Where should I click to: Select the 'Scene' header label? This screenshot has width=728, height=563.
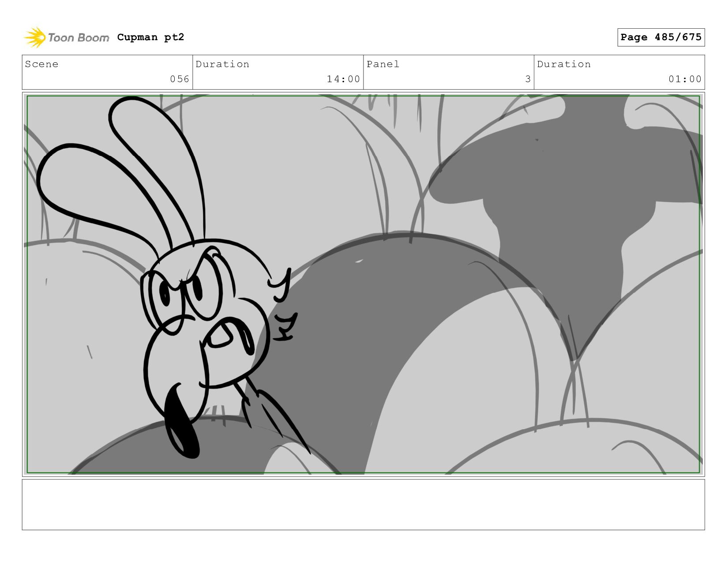click(x=41, y=64)
